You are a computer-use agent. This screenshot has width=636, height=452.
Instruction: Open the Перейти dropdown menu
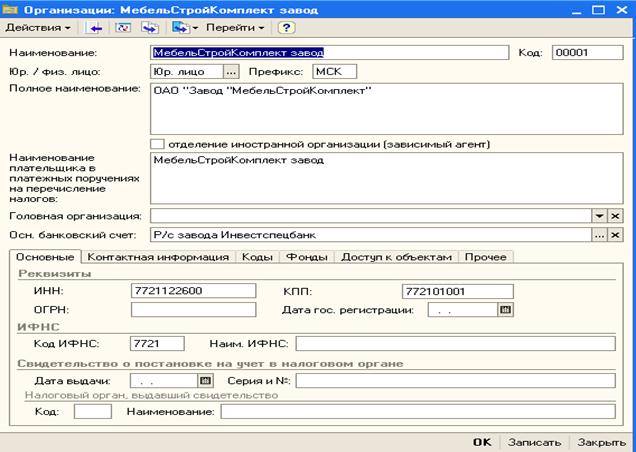pyautogui.click(x=235, y=28)
